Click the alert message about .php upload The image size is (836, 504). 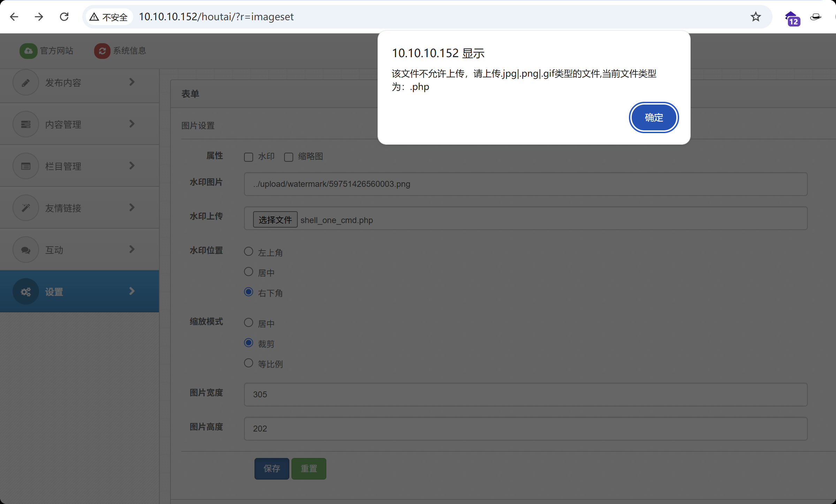[524, 80]
